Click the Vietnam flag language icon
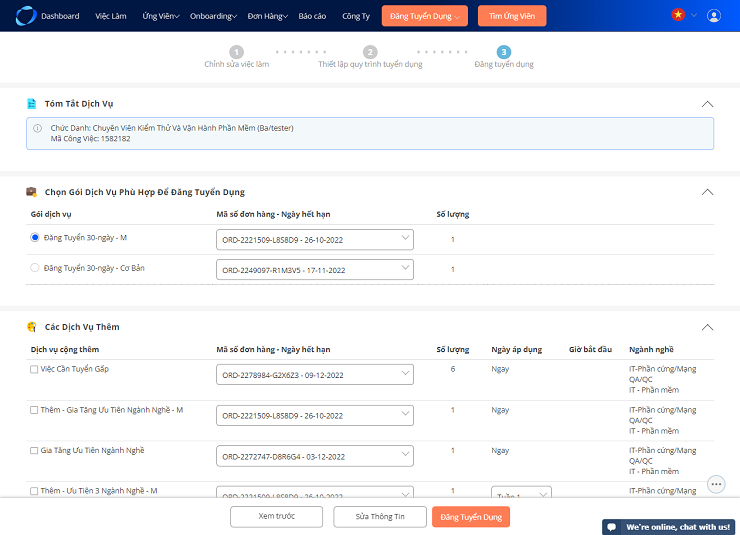This screenshot has width=740, height=535. click(678, 15)
